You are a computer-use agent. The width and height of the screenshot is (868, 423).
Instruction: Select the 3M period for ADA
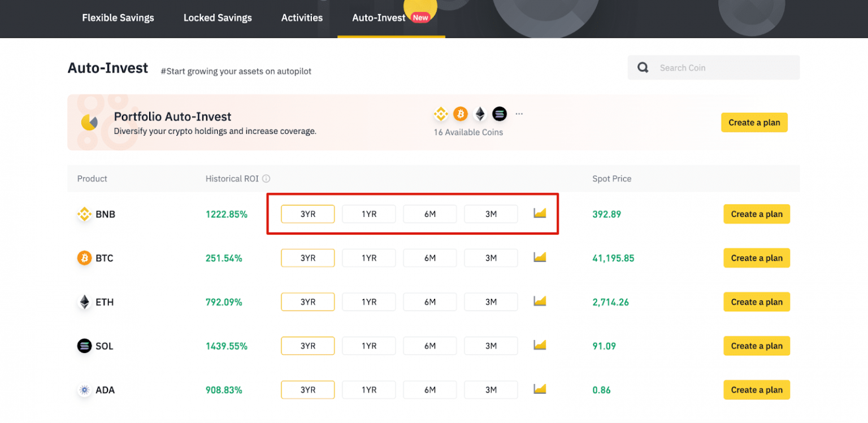point(491,390)
